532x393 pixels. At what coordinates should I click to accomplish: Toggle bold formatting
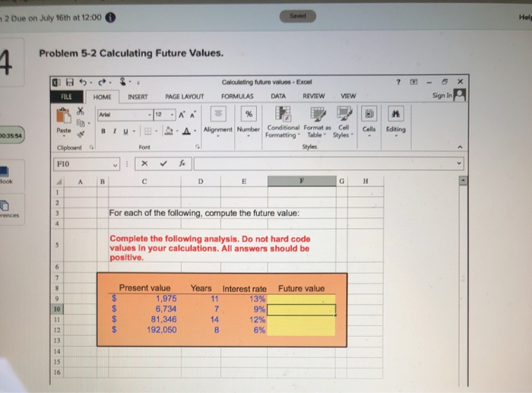pos(103,131)
